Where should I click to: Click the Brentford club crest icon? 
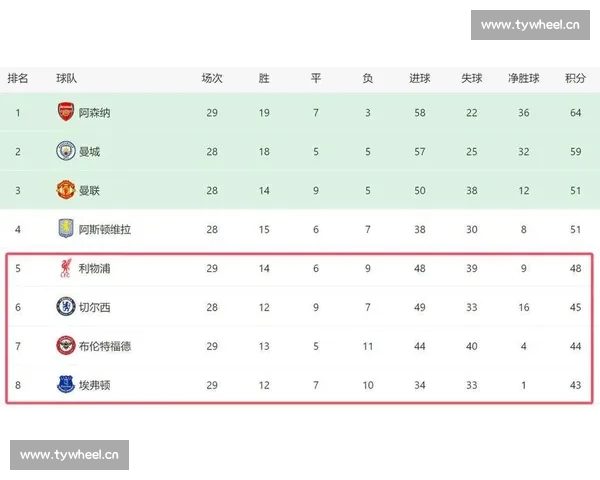(x=66, y=346)
